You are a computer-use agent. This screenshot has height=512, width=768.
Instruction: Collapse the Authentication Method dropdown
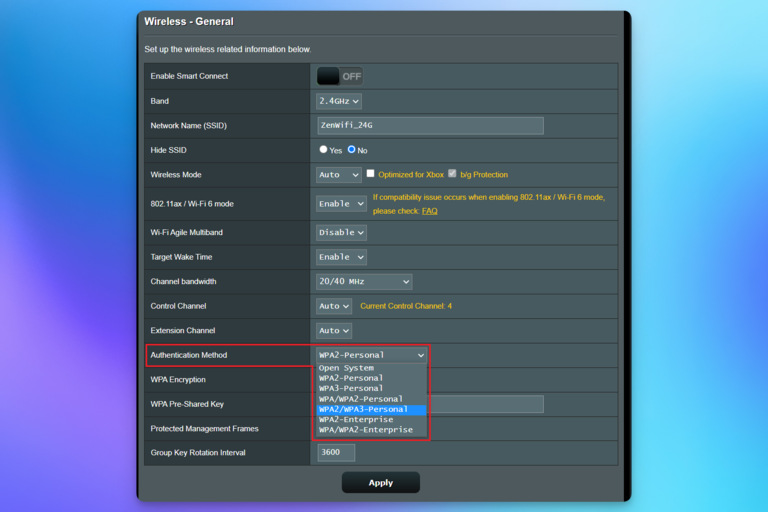pyautogui.click(x=371, y=355)
